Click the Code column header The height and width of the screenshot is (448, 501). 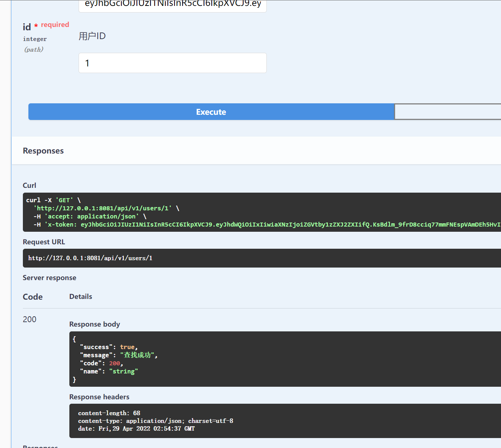[x=33, y=297]
